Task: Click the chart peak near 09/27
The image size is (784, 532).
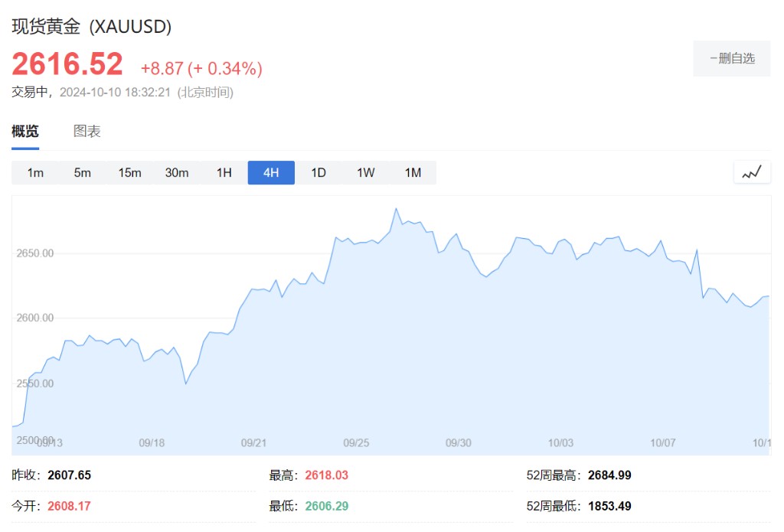Action: 396,209
